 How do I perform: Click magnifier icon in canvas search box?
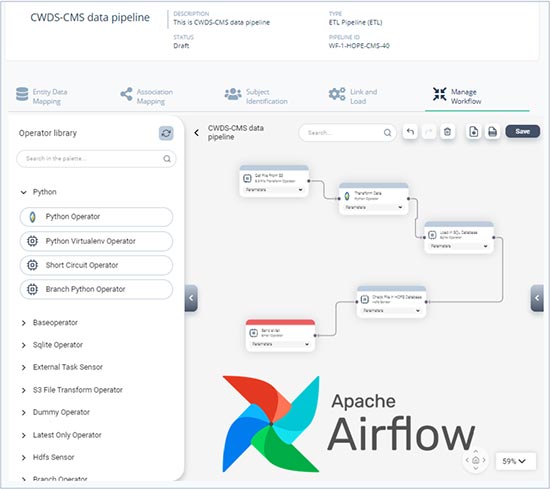(x=387, y=133)
